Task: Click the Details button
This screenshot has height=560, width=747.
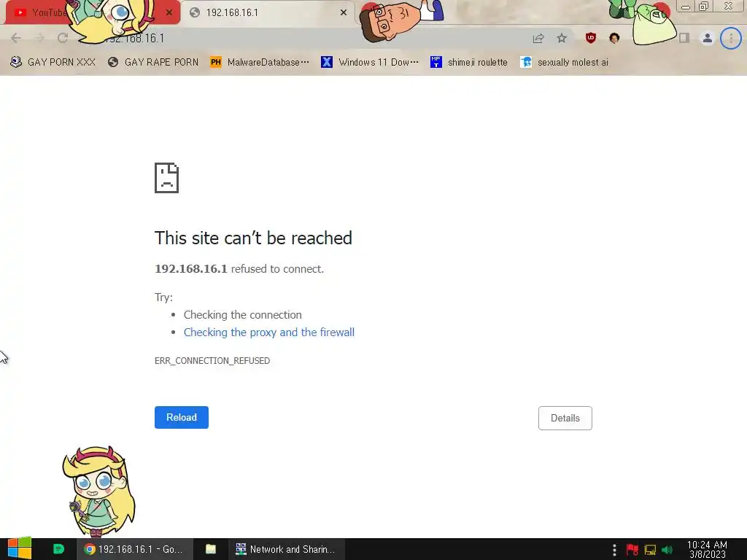Action: point(565,418)
